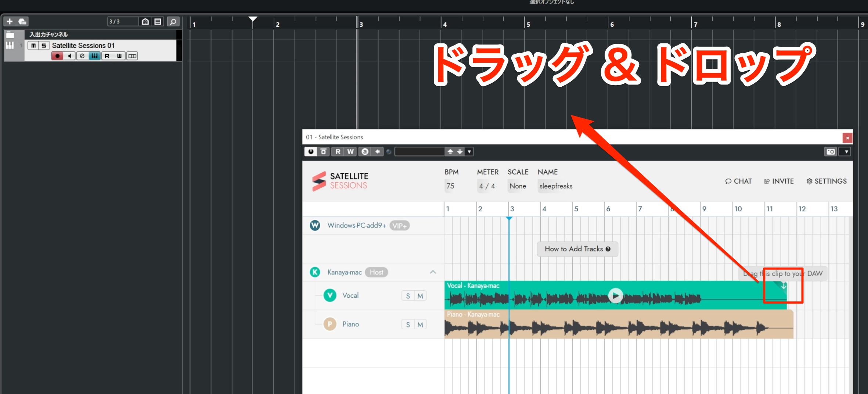
Task: Mute the Vocal track
Action: [420, 296]
